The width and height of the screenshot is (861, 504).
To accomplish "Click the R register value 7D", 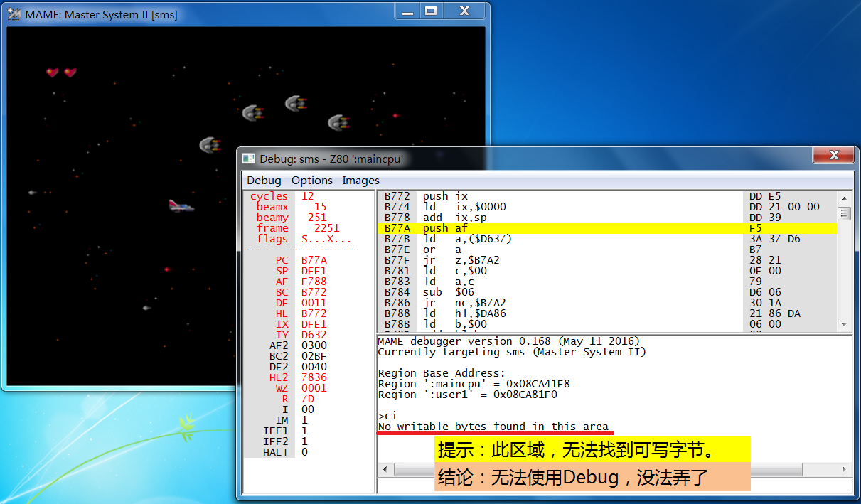I will 308,399.
